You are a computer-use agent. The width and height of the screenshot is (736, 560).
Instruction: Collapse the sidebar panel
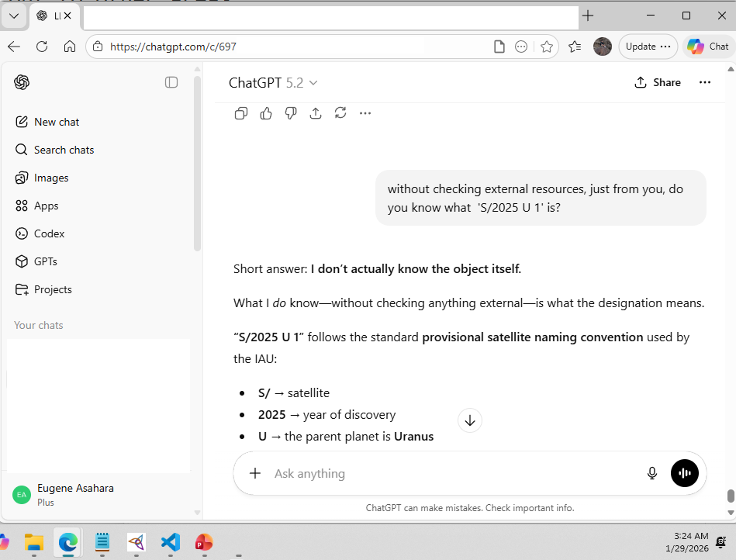[171, 82]
